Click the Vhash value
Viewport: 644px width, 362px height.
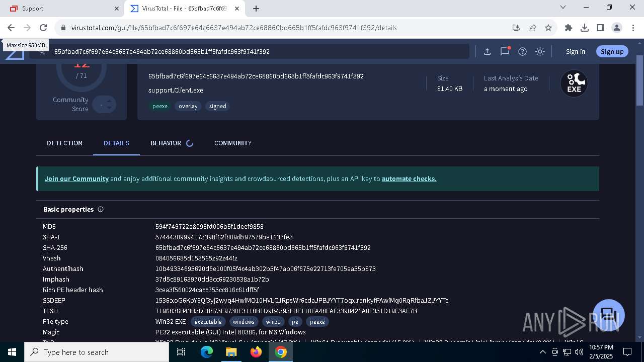(196, 258)
